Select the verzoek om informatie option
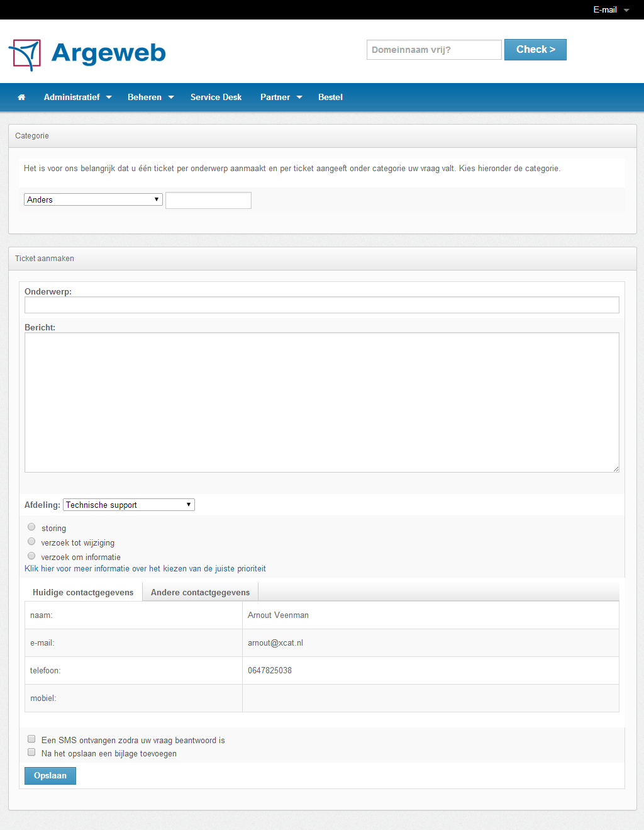Viewport: 644px width, 830px height. [31, 556]
